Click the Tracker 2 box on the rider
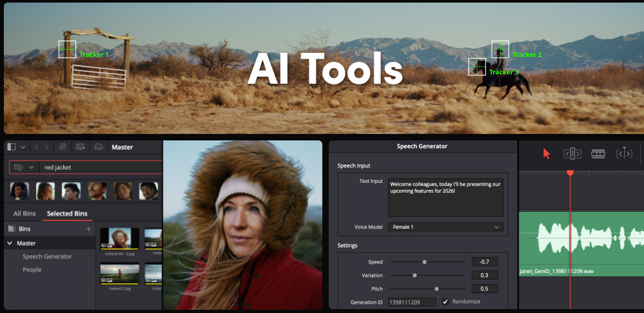 501,50
